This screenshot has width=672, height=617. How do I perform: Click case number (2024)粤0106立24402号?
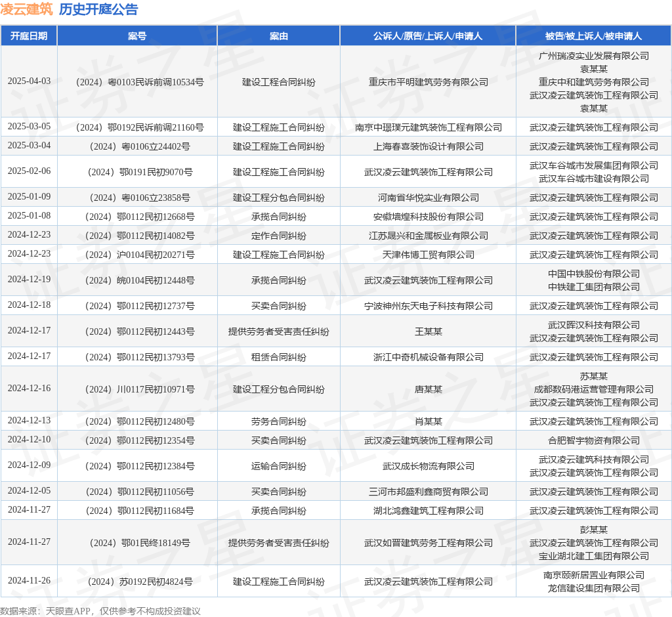tap(137, 146)
